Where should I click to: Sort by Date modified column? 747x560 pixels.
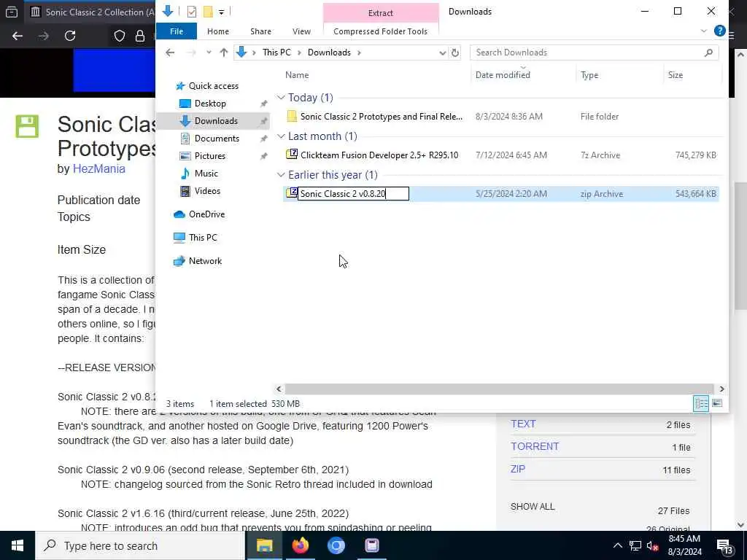click(503, 75)
